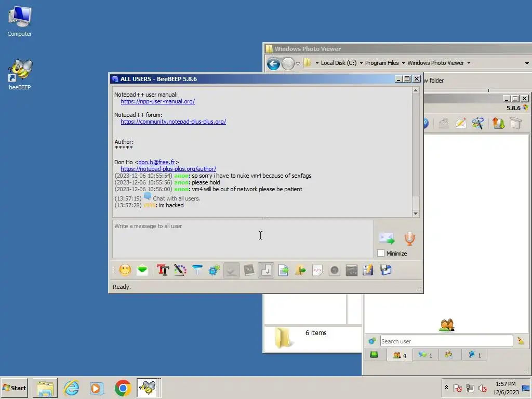532x399 pixels.
Task: Select the users tab showing 4
Action: coord(400,355)
